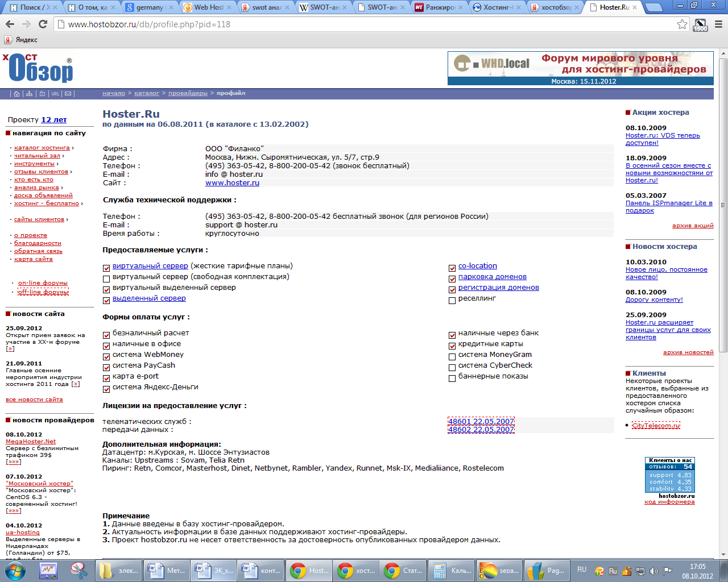The width and height of the screenshot is (728, 582).
Task: Open the home icon in the blue navbar
Action: (x=17, y=94)
